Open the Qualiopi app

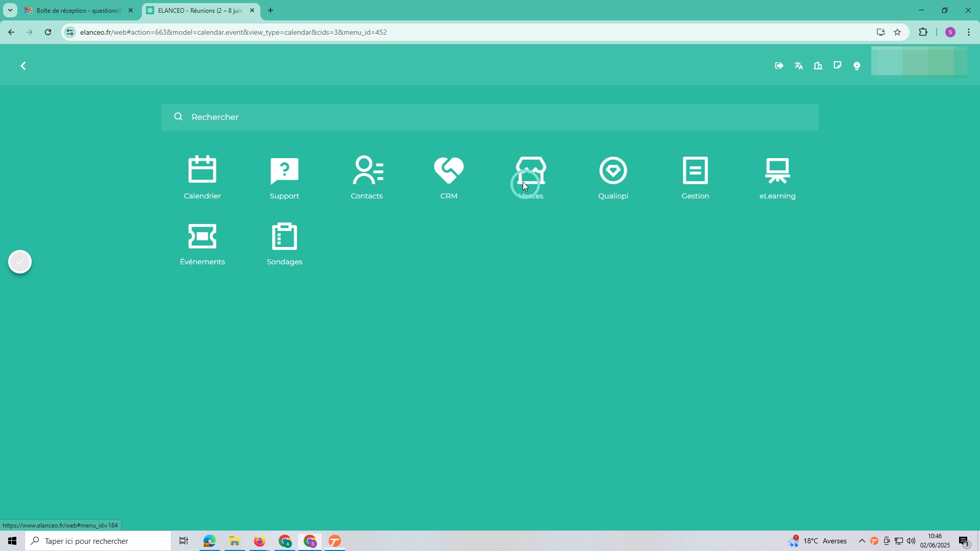(613, 178)
